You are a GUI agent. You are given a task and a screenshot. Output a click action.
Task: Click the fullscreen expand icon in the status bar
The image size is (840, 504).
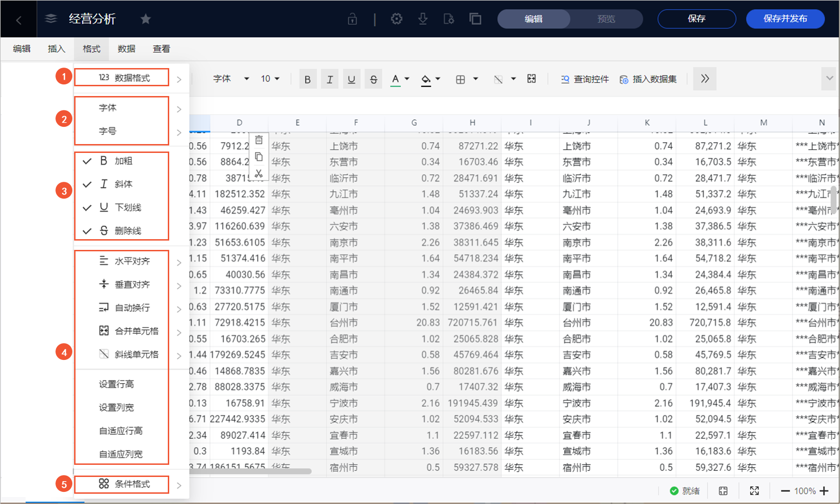coord(754,491)
